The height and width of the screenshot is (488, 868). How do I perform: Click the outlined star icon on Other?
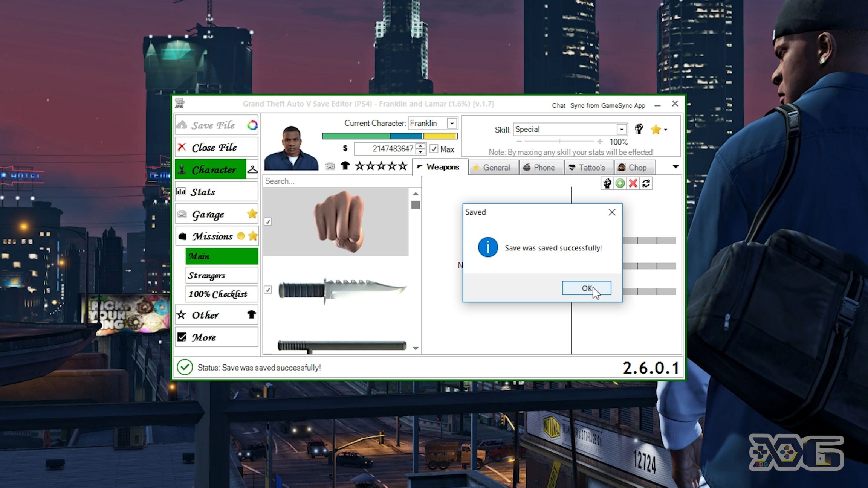181,314
